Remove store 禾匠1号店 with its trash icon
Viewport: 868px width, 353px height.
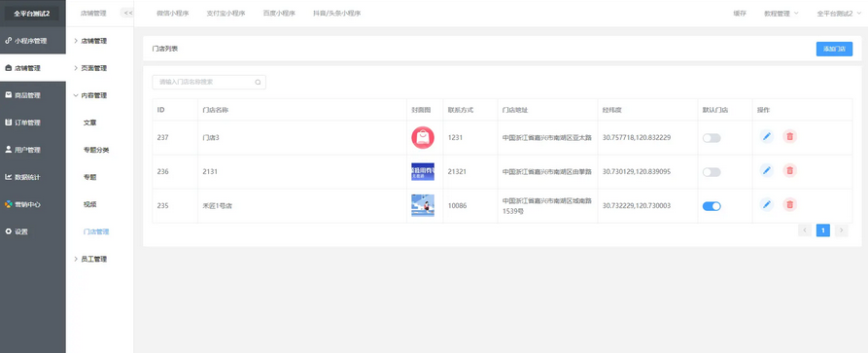[x=790, y=205]
